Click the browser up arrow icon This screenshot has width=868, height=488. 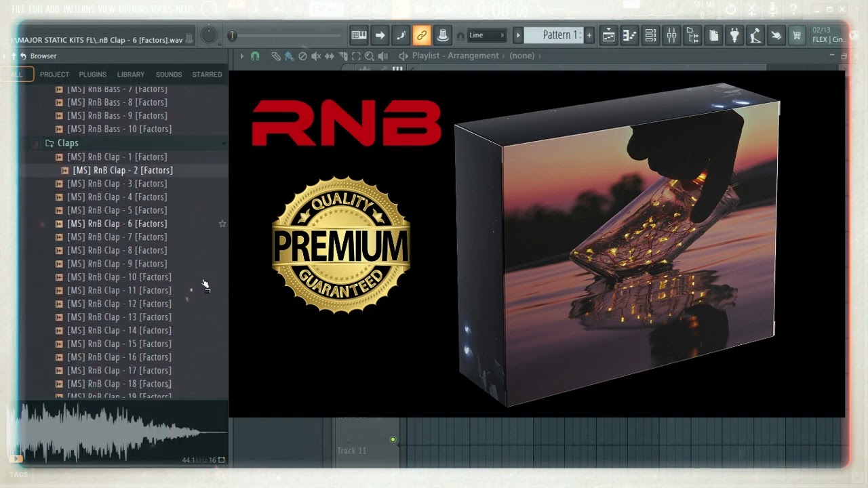14,56
